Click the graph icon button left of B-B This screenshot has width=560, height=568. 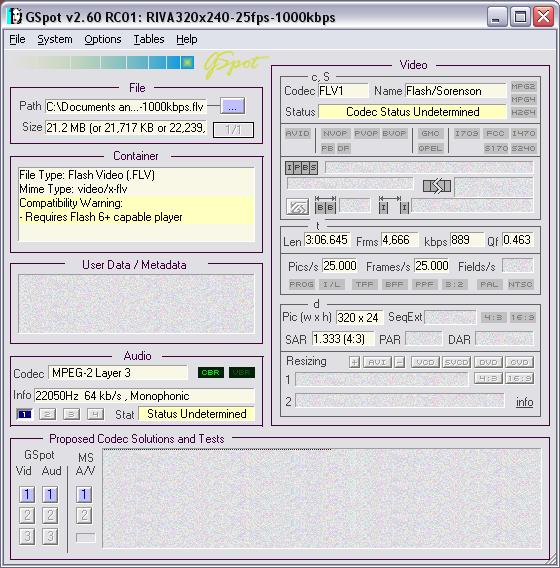click(297, 207)
